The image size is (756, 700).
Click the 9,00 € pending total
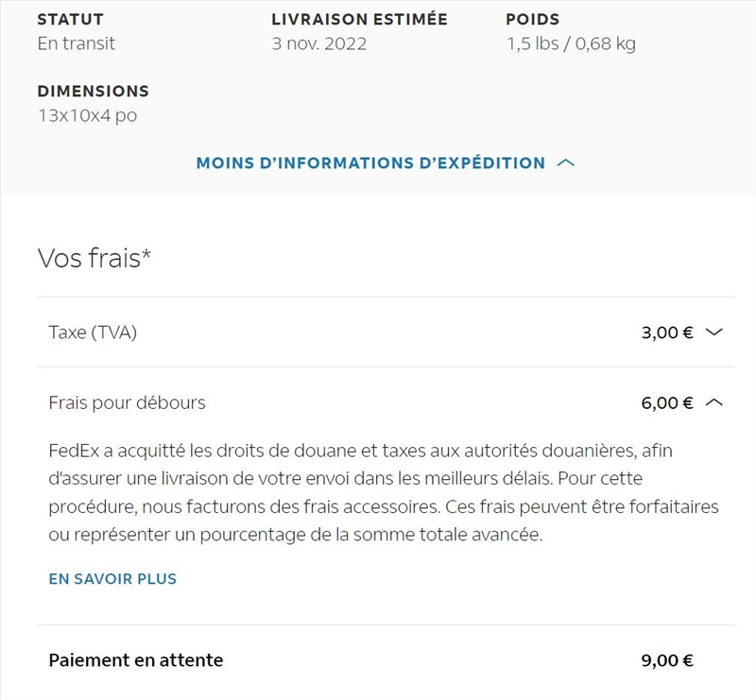point(667,660)
